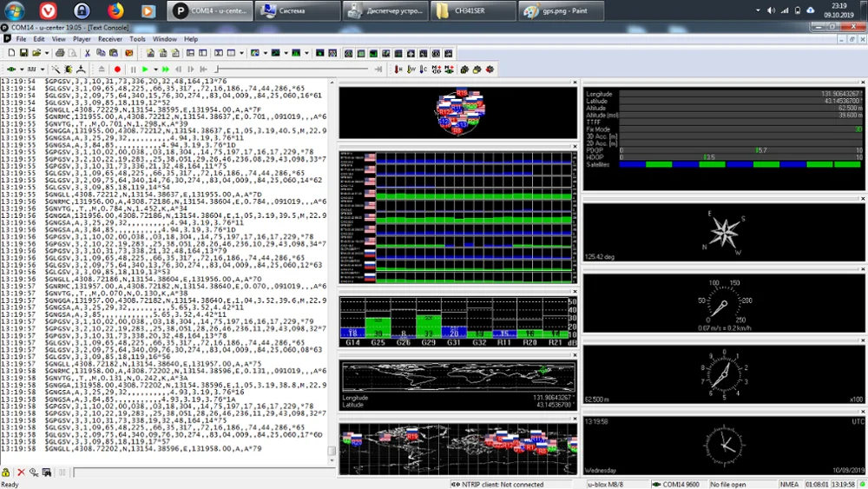
Task: Click the debug bug icon
Action: (68, 69)
